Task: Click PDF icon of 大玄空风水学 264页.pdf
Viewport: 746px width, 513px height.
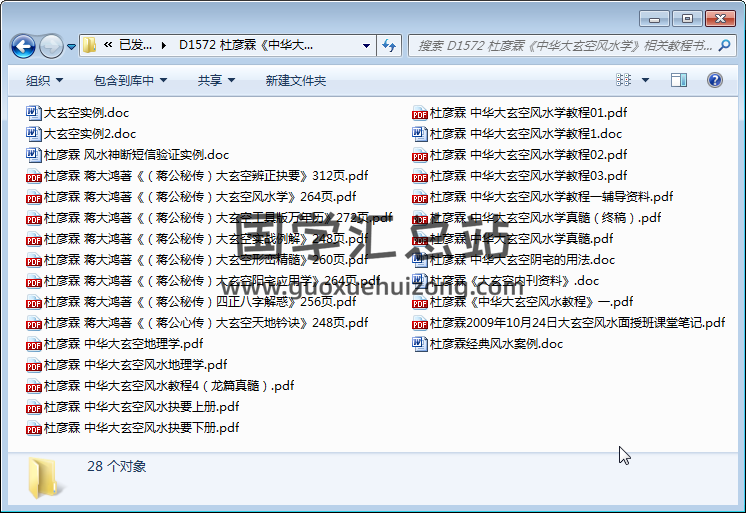Action: point(33,197)
